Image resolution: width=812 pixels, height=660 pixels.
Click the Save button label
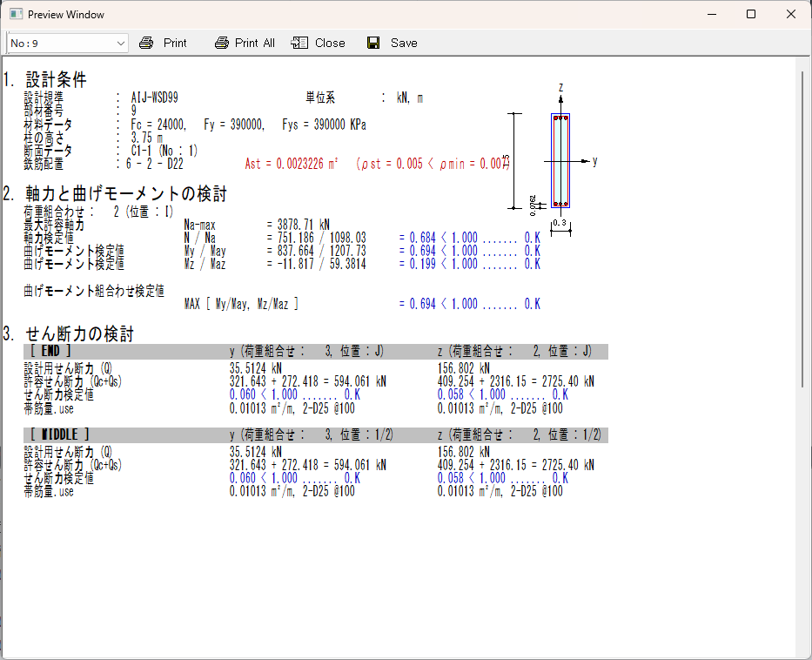[404, 43]
